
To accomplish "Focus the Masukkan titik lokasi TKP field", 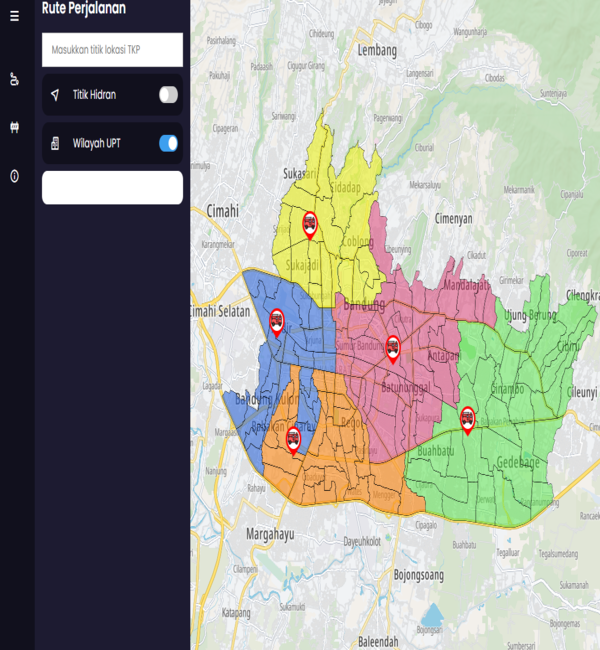I will (x=112, y=50).
